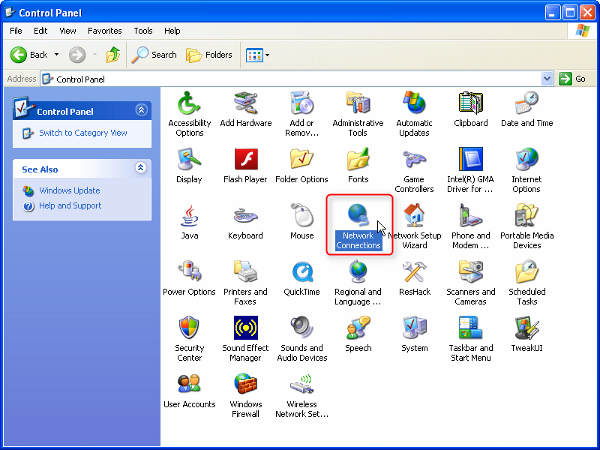The height and width of the screenshot is (450, 600).
Task: Switch to Category View link
Action: click(x=83, y=133)
